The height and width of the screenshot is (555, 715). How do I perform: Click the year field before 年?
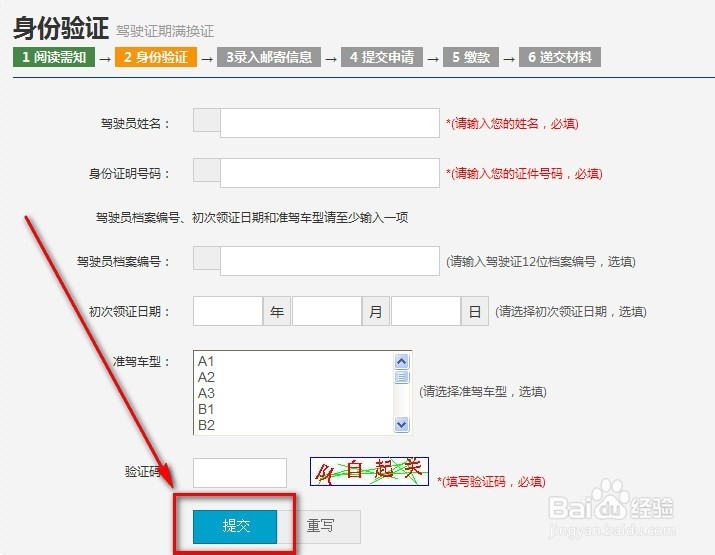point(228,311)
